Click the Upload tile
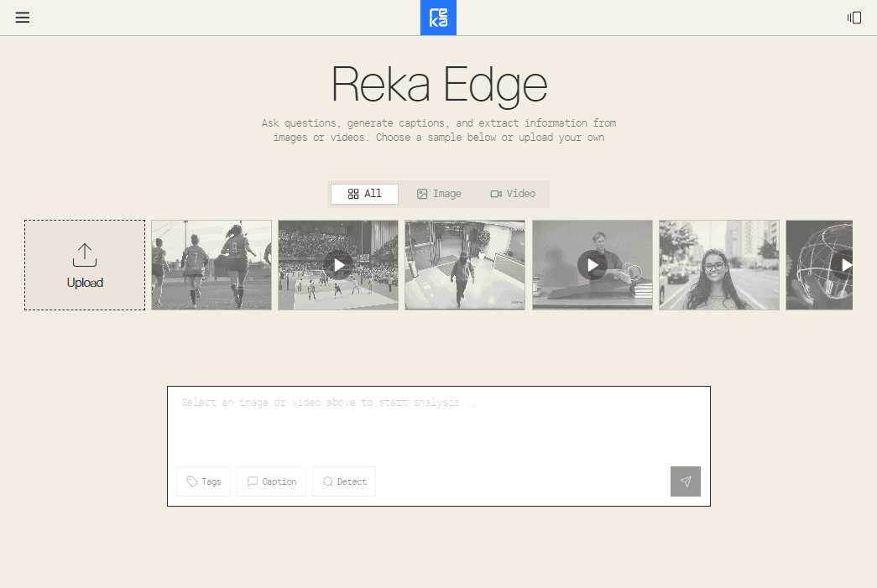 [84, 265]
